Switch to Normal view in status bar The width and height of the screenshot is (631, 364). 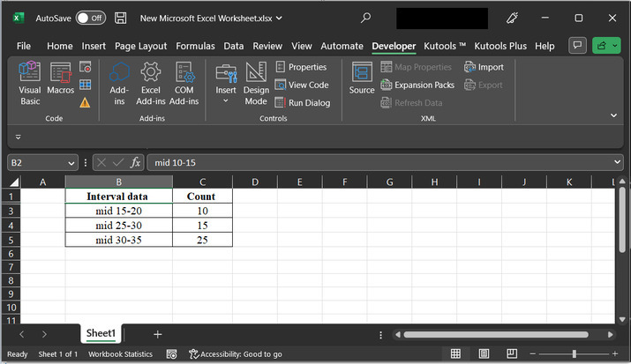455,353
